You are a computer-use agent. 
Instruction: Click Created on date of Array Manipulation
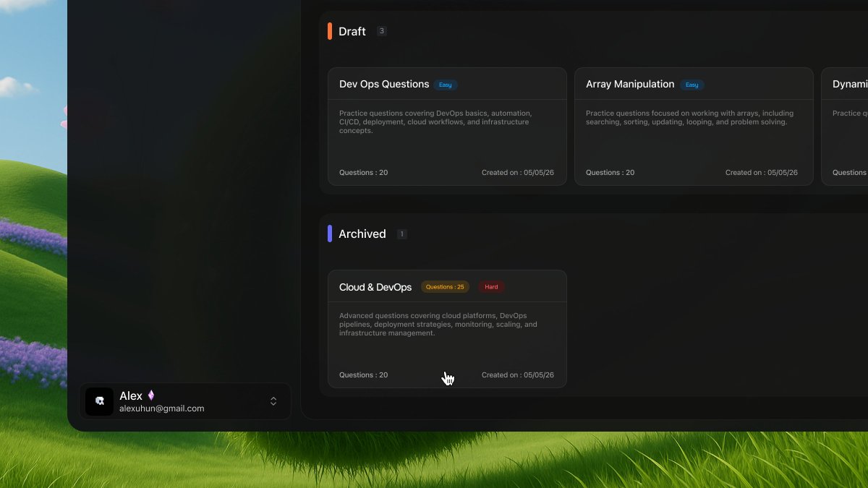click(x=762, y=173)
